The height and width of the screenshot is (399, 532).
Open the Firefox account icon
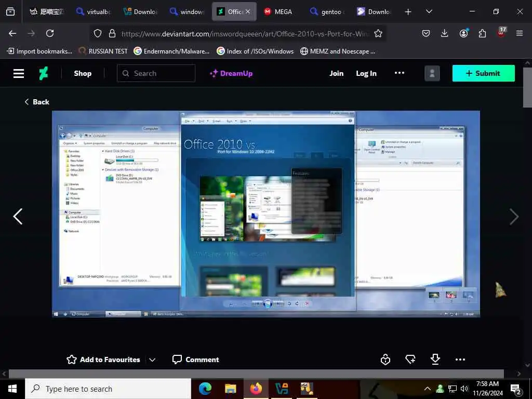point(463,33)
